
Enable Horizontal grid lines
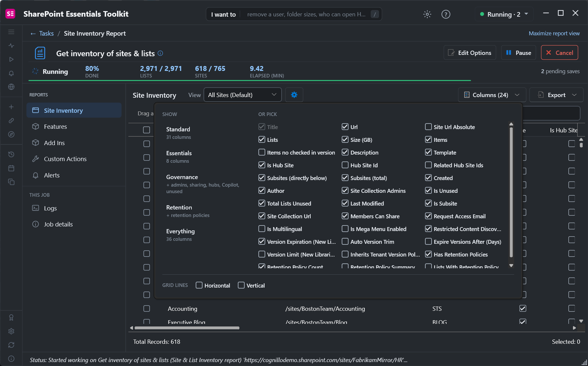199,285
